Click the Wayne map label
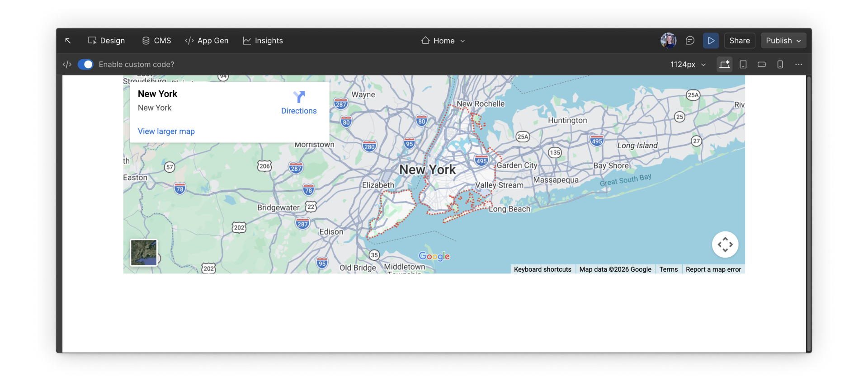Image resolution: width=868 pixels, height=381 pixels. coord(363,95)
